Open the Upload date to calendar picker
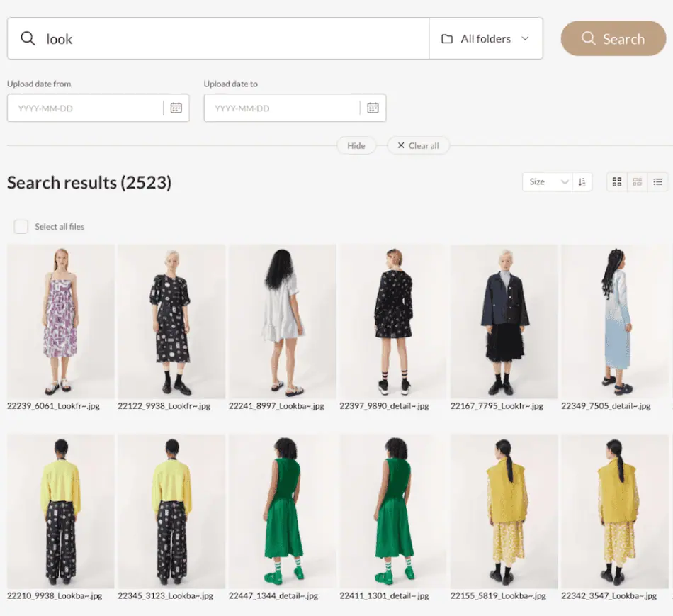The image size is (673, 616). (373, 108)
